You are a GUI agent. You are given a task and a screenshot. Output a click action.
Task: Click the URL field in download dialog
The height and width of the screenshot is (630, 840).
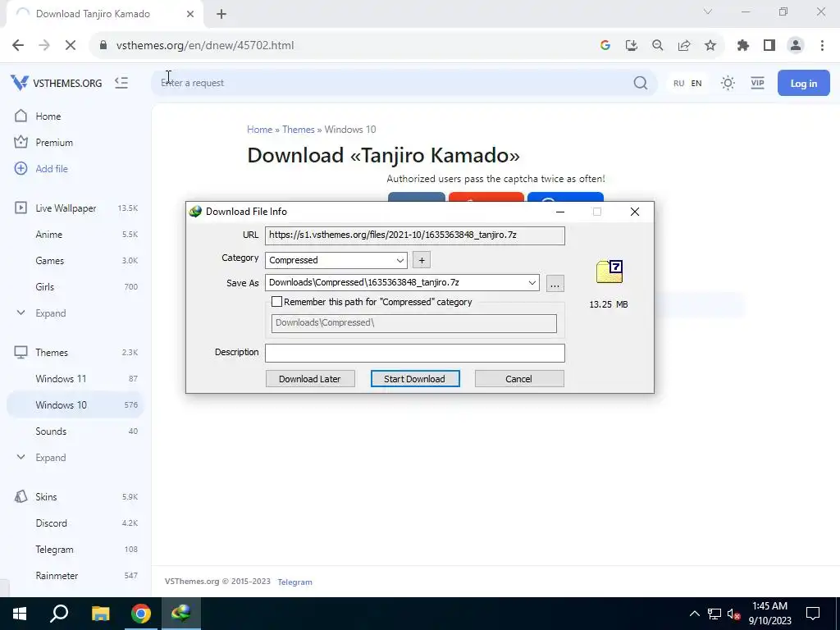414,235
